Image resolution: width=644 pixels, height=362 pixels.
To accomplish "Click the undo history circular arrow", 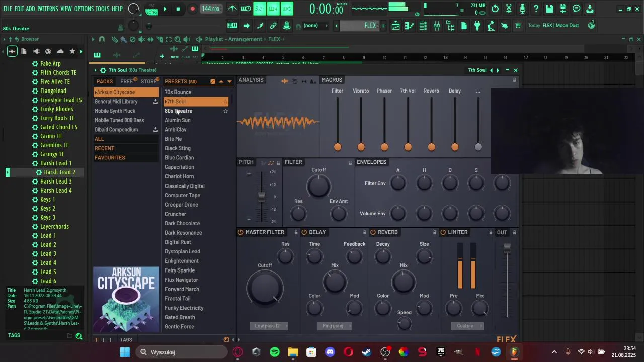I will [495, 9].
